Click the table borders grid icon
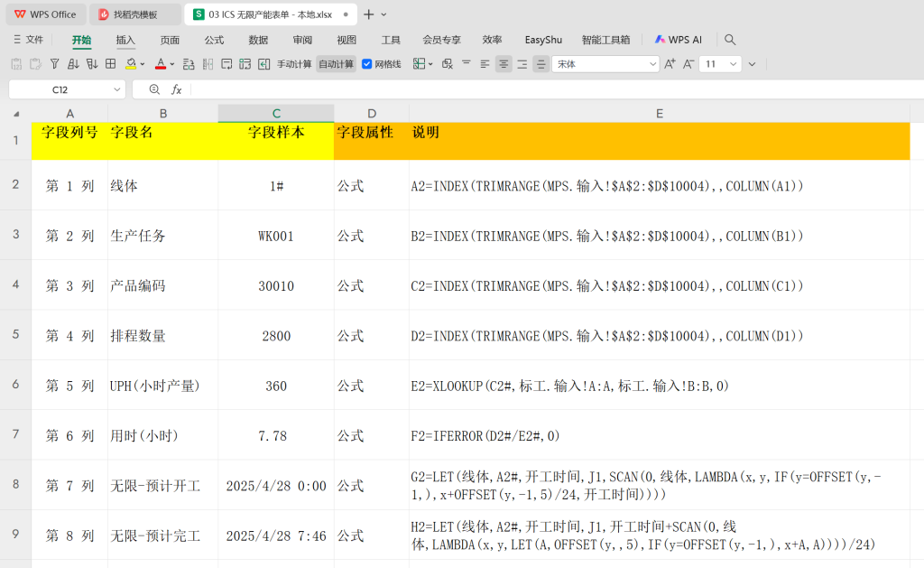This screenshot has height=568, width=924. (x=111, y=64)
